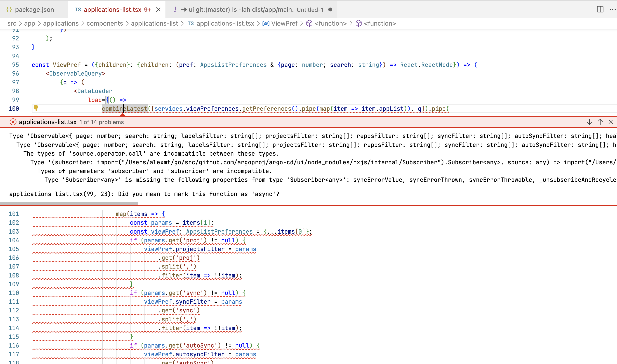Viewport: 617px width, 364px height.
Task: Click the lightbulb quick fix icon
Action: point(36,108)
